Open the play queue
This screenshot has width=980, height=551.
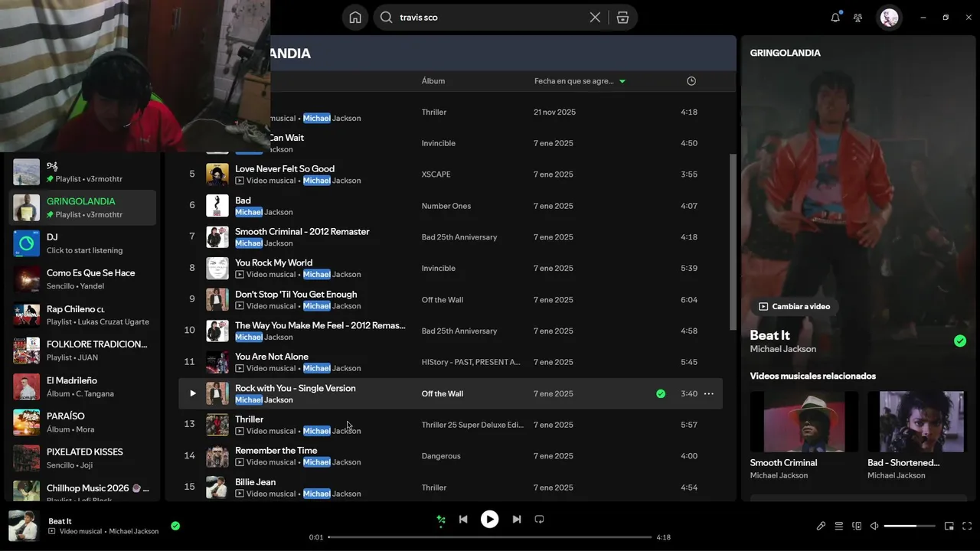[838, 526]
